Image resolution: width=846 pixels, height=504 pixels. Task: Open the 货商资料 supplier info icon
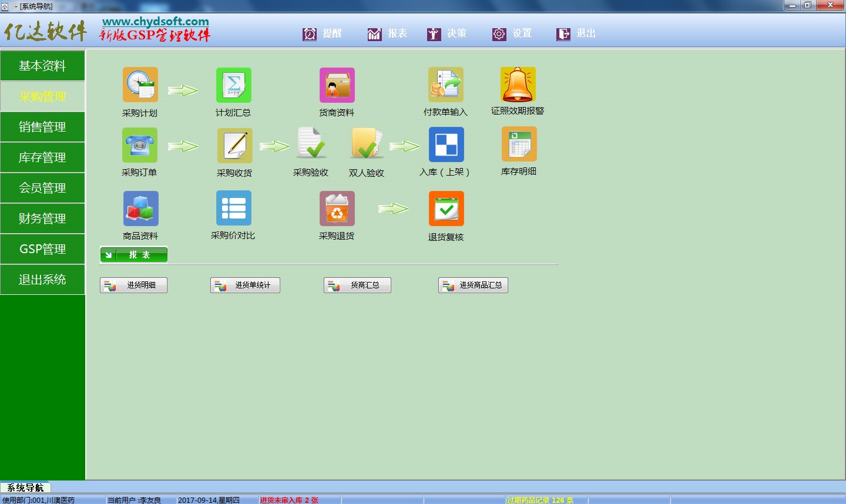point(337,85)
